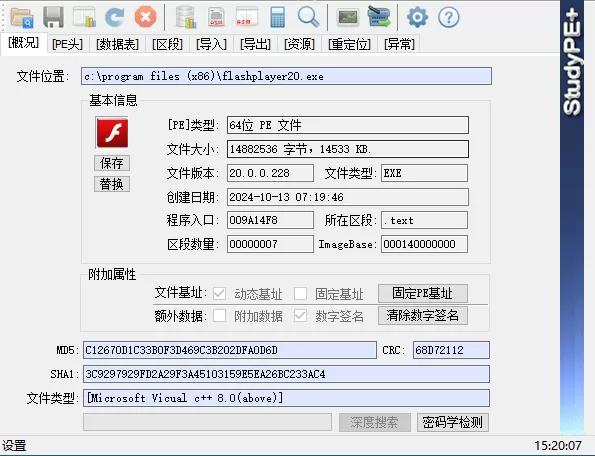Switch to the [导出] tab
This screenshot has width=595, height=456.
point(255,44)
